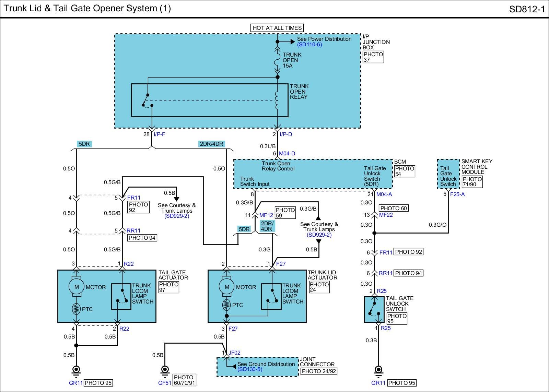Select the GF51 ground symbol
Viewport: 549px width, 392px height.
[x=165, y=370]
